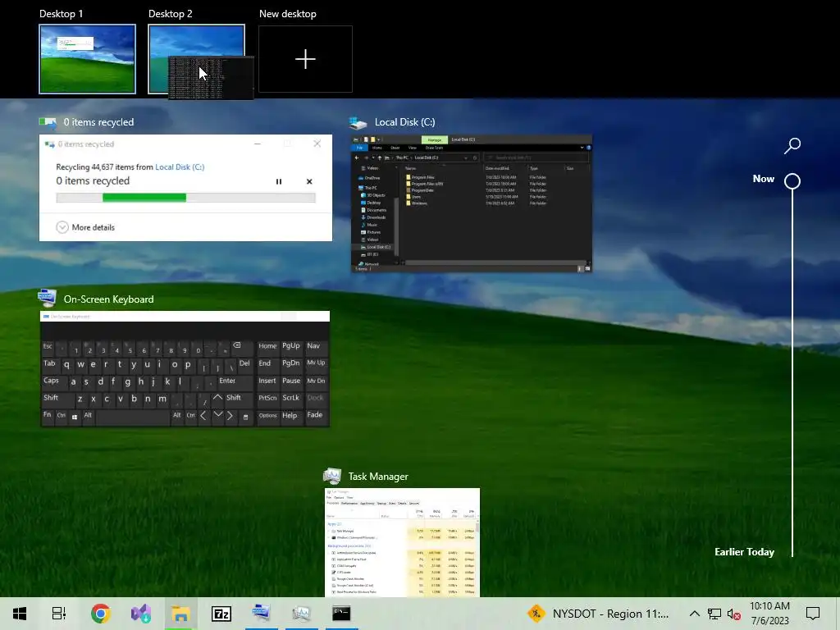Switch to Desktop 1 thumbnail
Screen dimensions: 840x630
point(87,59)
